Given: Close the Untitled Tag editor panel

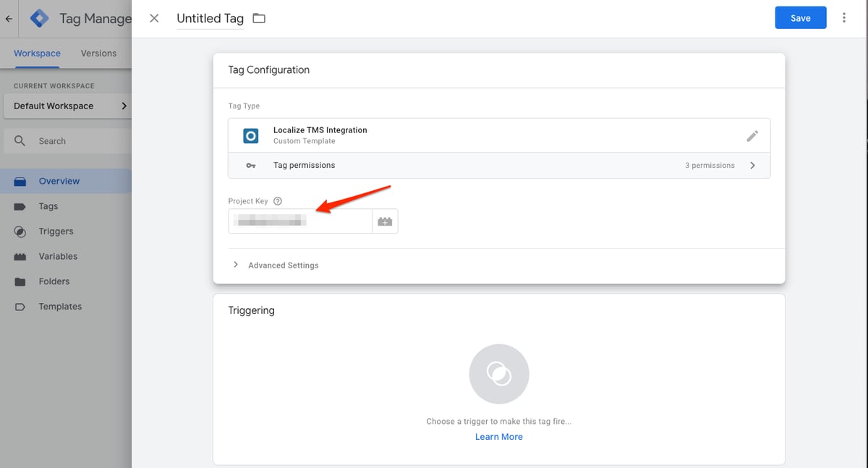Looking at the screenshot, I should tap(154, 18).
